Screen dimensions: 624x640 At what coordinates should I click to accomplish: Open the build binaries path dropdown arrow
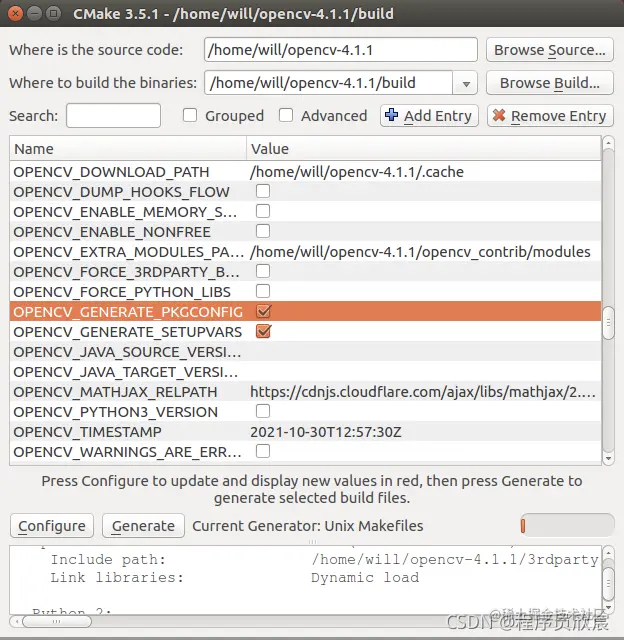[466, 83]
